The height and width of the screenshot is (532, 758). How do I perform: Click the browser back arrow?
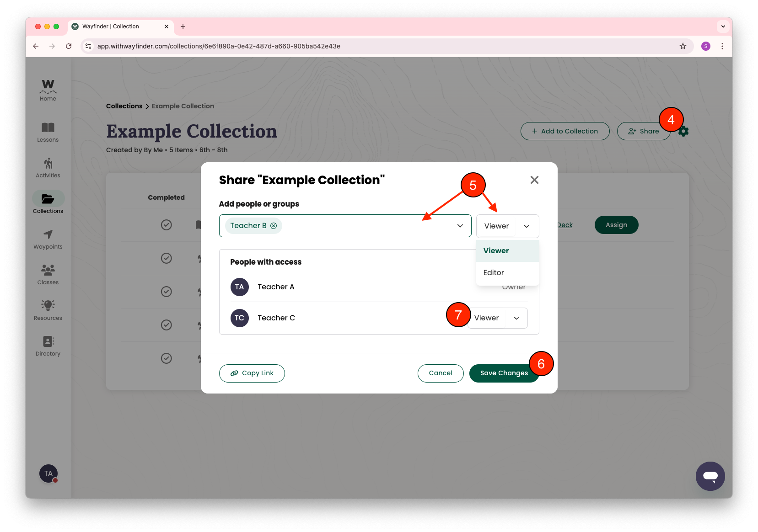pyautogui.click(x=36, y=46)
